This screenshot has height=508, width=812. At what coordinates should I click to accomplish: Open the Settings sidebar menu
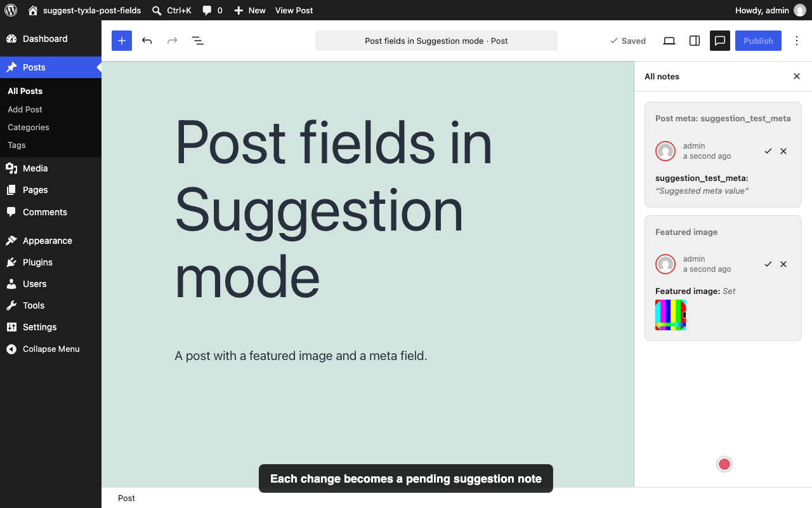51,327
